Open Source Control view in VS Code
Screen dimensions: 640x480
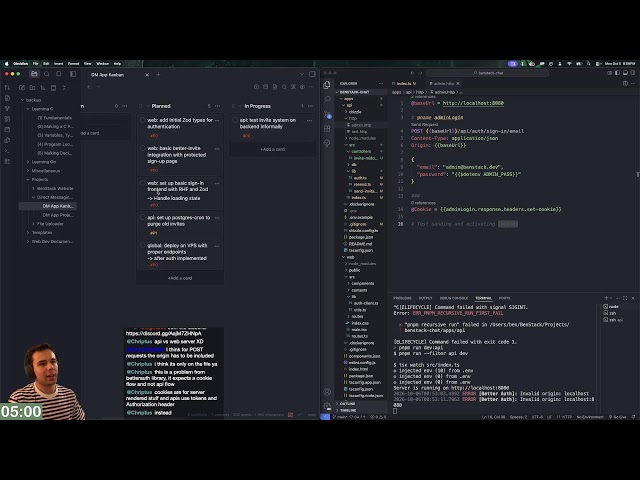pos(327,114)
